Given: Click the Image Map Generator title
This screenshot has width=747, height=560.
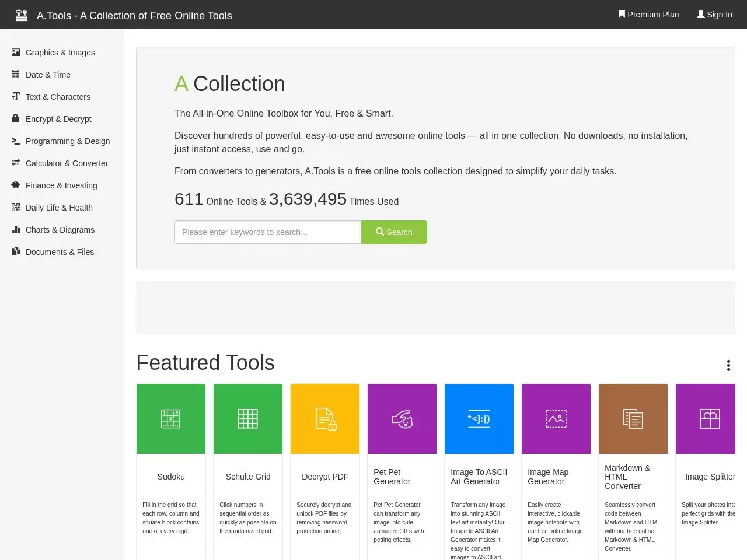Looking at the screenshot, I should pos(548,477).
